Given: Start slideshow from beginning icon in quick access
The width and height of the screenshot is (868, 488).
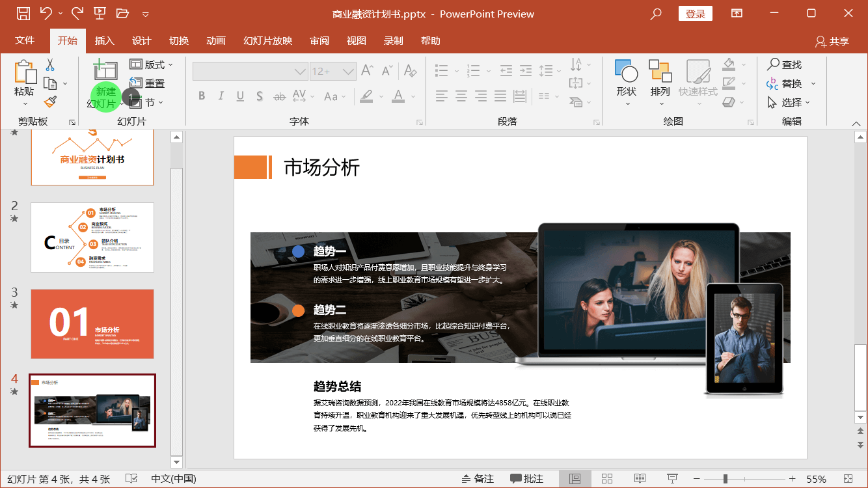Looking at the screenshot, I should pyautogui.click(x=100, y=13).
